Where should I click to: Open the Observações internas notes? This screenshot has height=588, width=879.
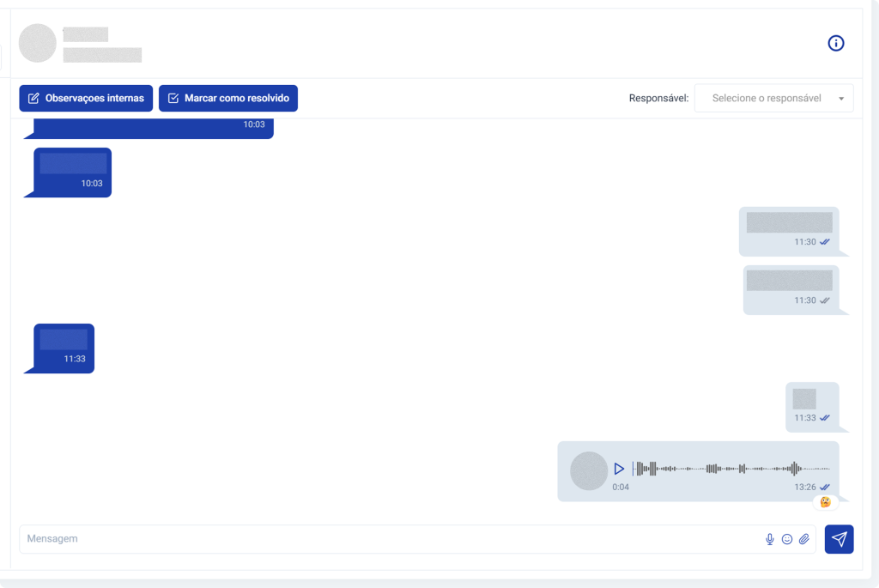[x=86, y=98]
